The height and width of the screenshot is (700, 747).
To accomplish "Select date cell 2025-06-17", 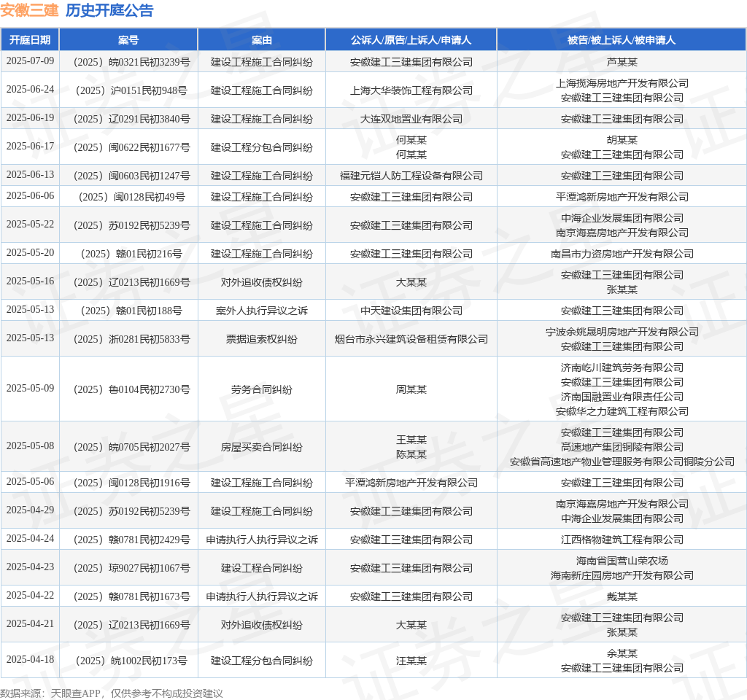I will [30, 146].
